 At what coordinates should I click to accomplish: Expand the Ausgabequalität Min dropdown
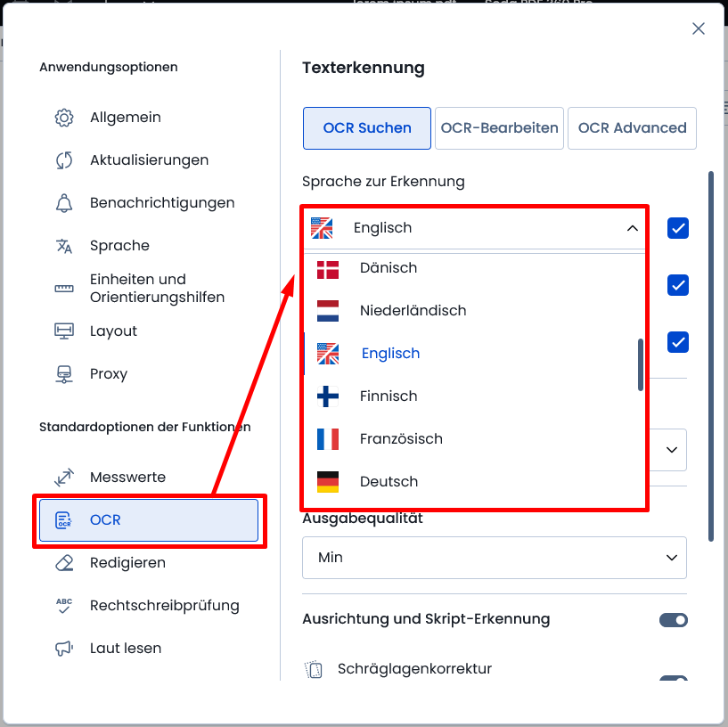tap(494, 558)
